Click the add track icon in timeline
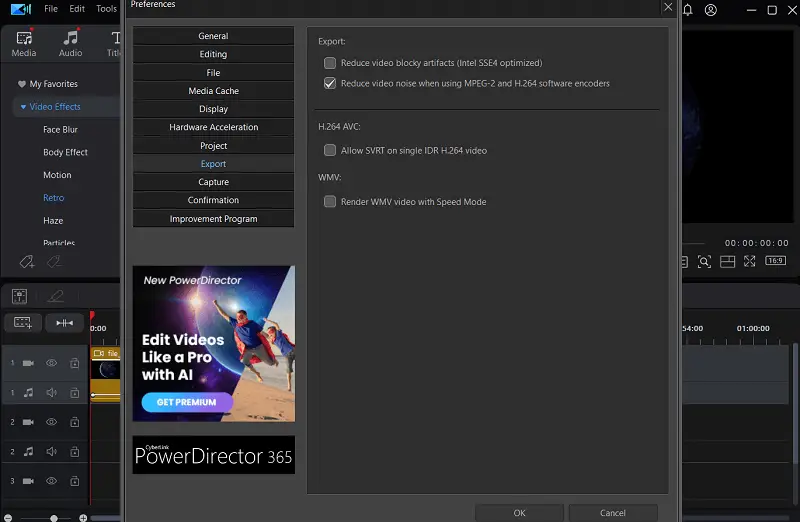800x522 pixels. [x=22, y=323]
